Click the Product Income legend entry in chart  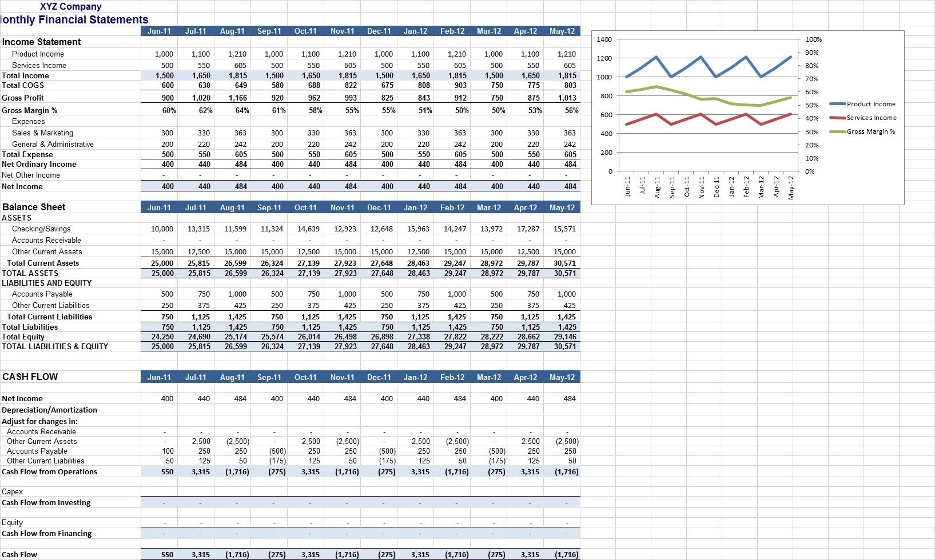(870, 104)
